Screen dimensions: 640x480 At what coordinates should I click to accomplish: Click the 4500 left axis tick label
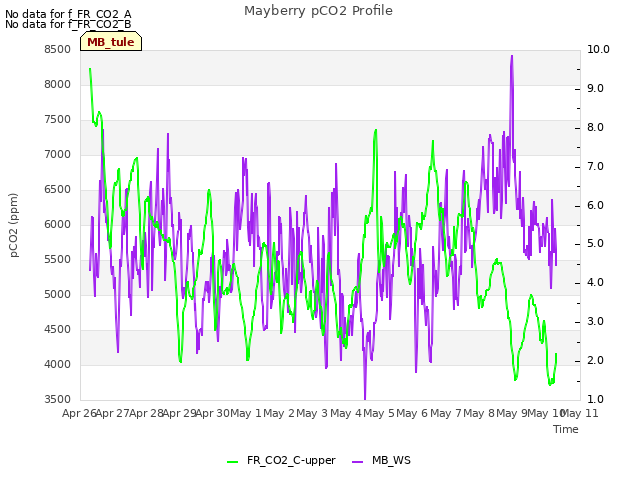pyautogui.click(x=58, y=330)
